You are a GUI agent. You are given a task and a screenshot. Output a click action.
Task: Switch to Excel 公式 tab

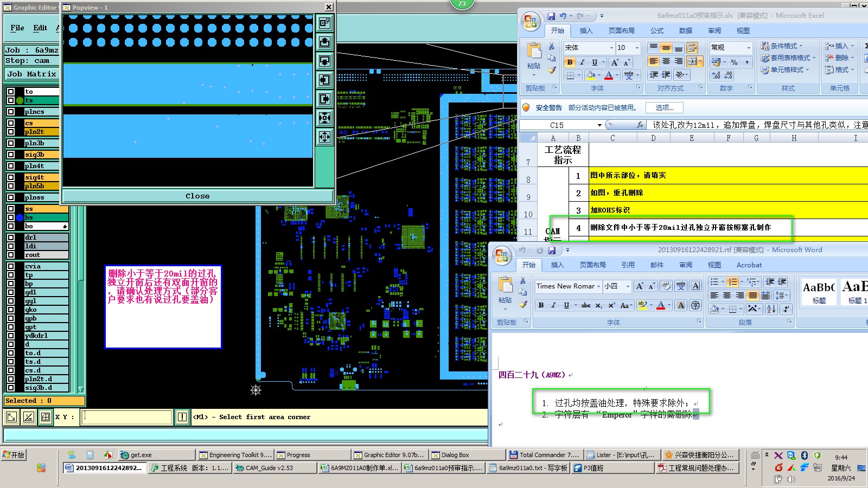(x=657, y=31)
